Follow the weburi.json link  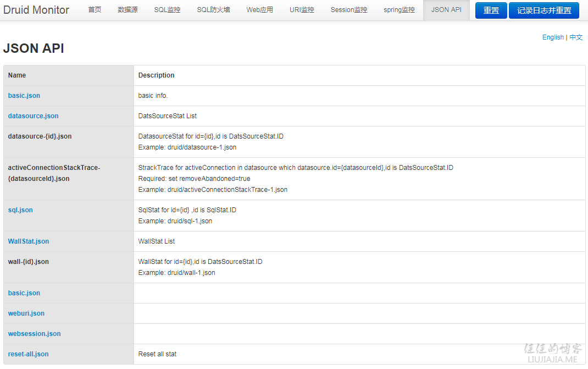coord(26,313)
